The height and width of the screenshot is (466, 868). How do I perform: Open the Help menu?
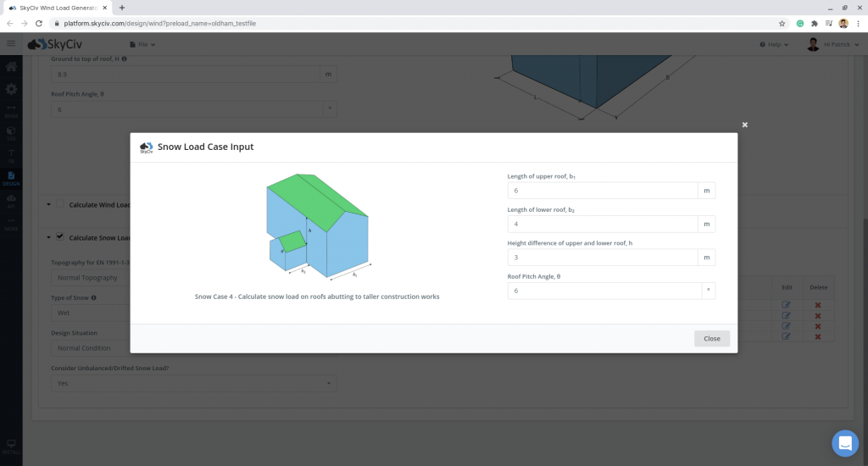(775, 44)
